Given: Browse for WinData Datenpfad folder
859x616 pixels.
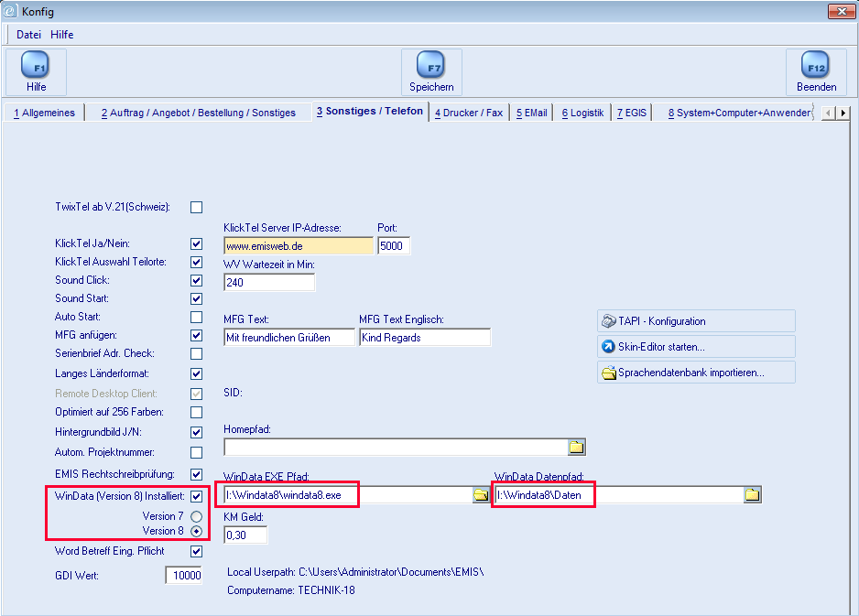Looking at the screenshot, I should 752,495.
